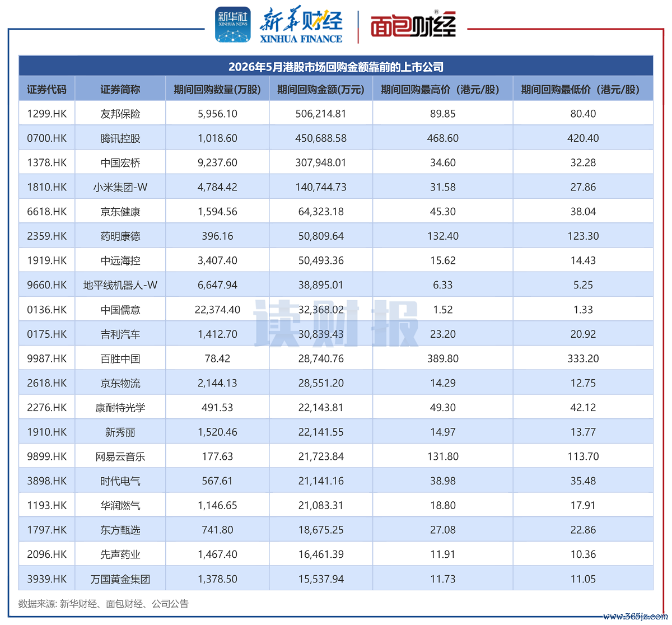Screen dimensions: 672x625
Task: Click the 期间回购金额(万元) column header
Action: (321, 90)
